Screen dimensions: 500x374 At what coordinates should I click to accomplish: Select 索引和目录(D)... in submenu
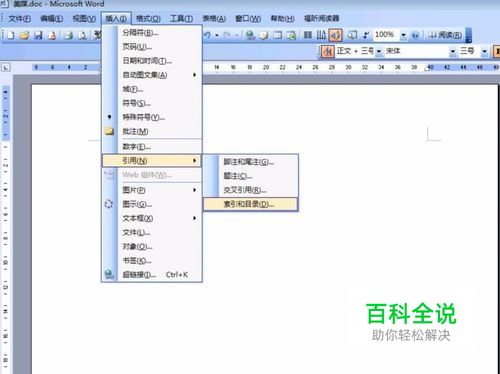click(x=251, y=204)
